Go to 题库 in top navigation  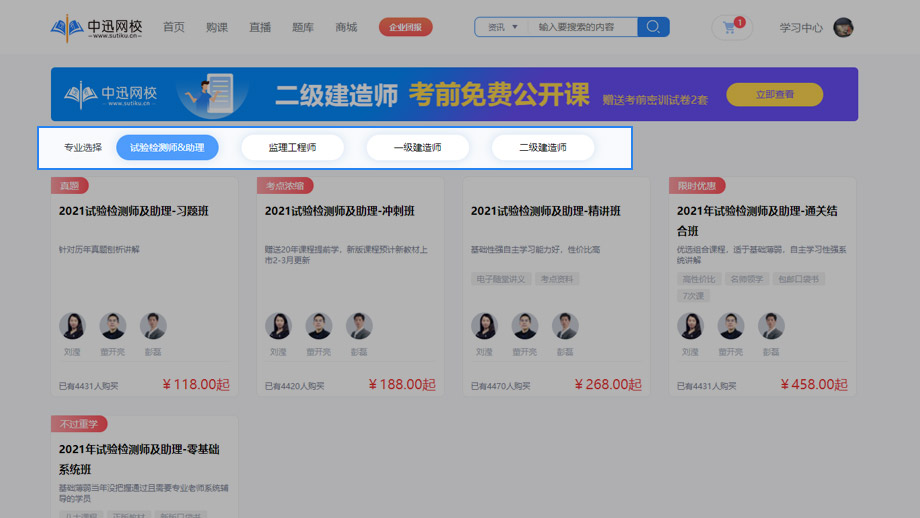click(x=303, y=27)
